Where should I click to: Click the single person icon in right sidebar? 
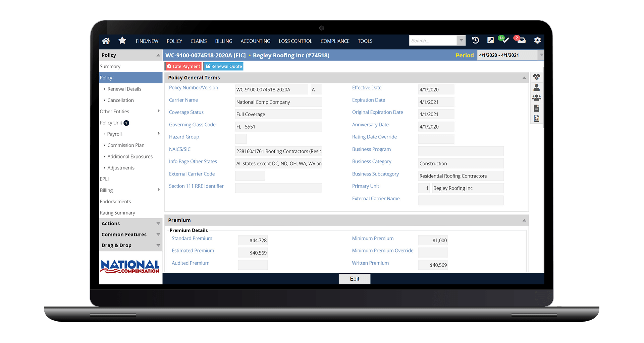point(537,87)
